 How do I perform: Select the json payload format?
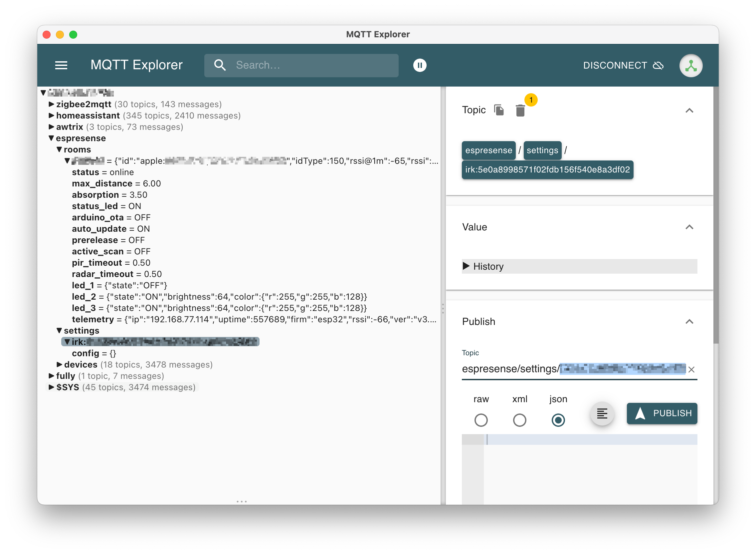click(558, 420)
